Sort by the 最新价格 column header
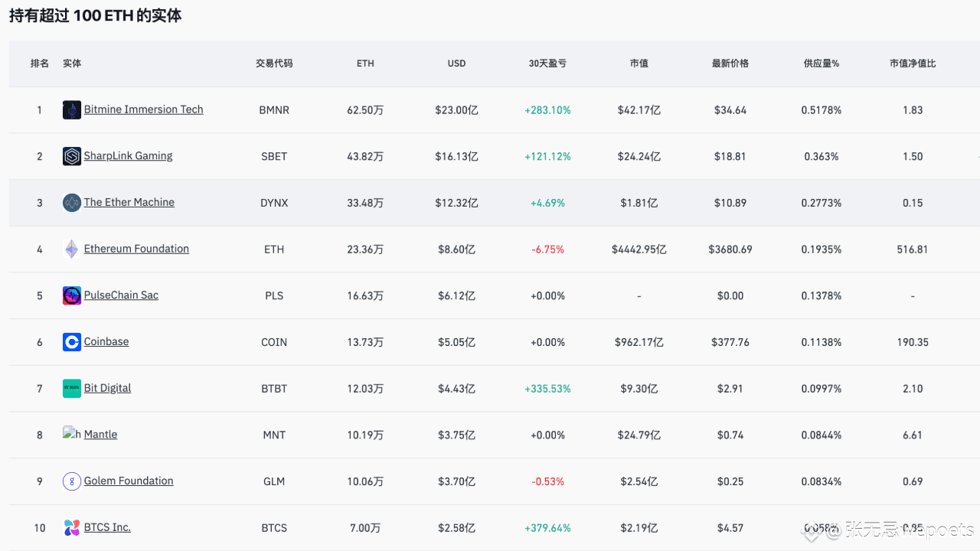This screenshot has width=980, height=551. (x=730, y=64)
